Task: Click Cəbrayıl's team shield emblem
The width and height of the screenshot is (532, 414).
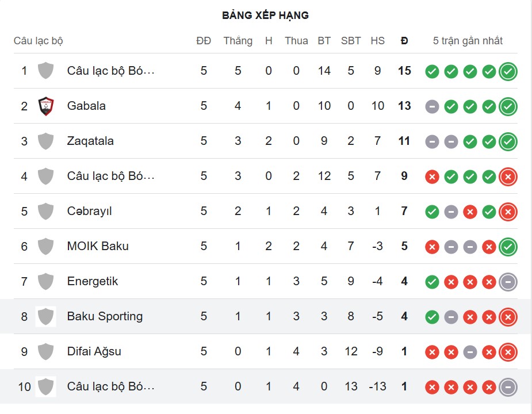Action: point(44,211)
